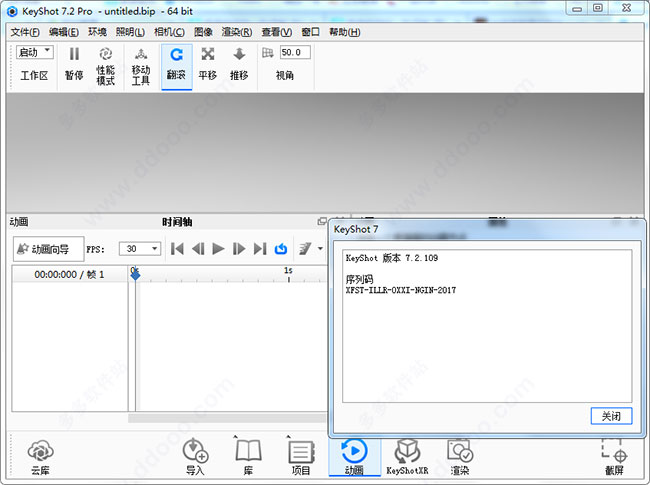This screenshot has height=485, width=650.
Task: Open the 图像 menu
Action: [203, 32]
